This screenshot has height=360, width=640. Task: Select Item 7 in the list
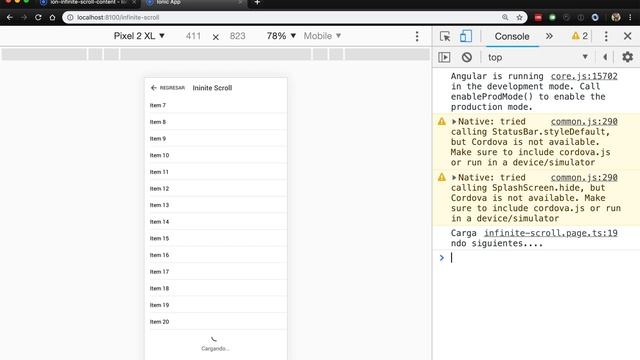pos(216,105)
